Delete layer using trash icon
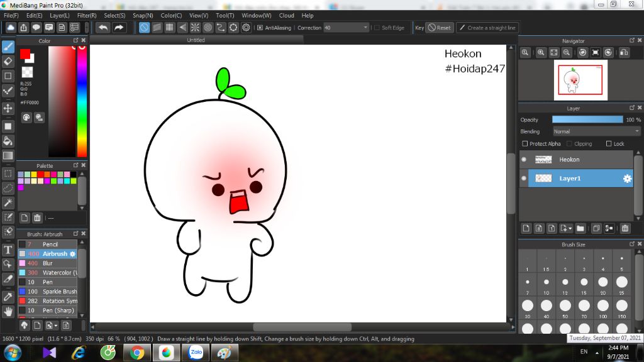This screenshot has width=644, height=362. coord(625,228)
